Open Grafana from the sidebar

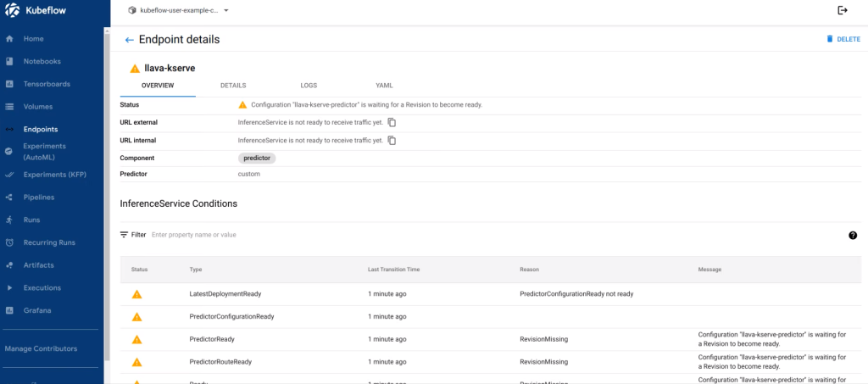37,310
